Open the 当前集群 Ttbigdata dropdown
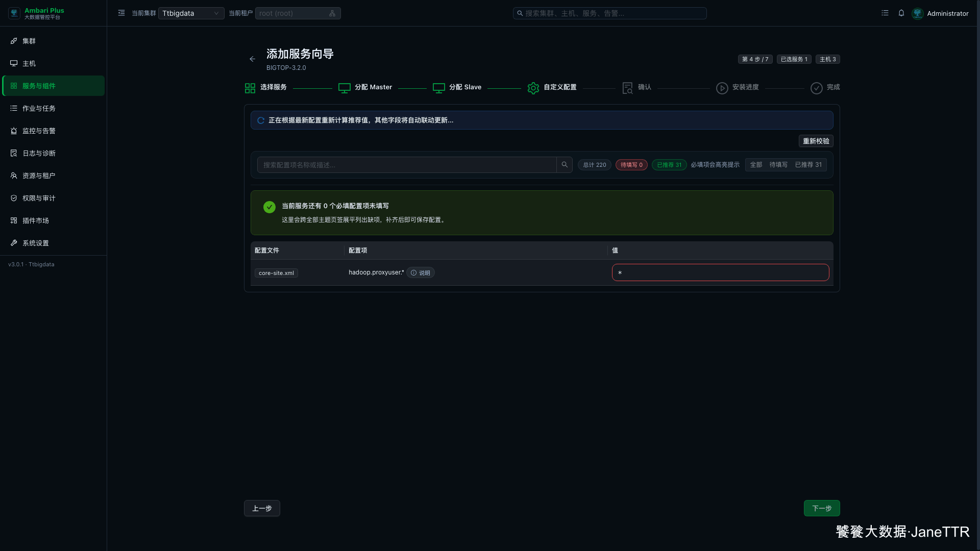This screenshot has width=980, height=551. coord(191,13)
